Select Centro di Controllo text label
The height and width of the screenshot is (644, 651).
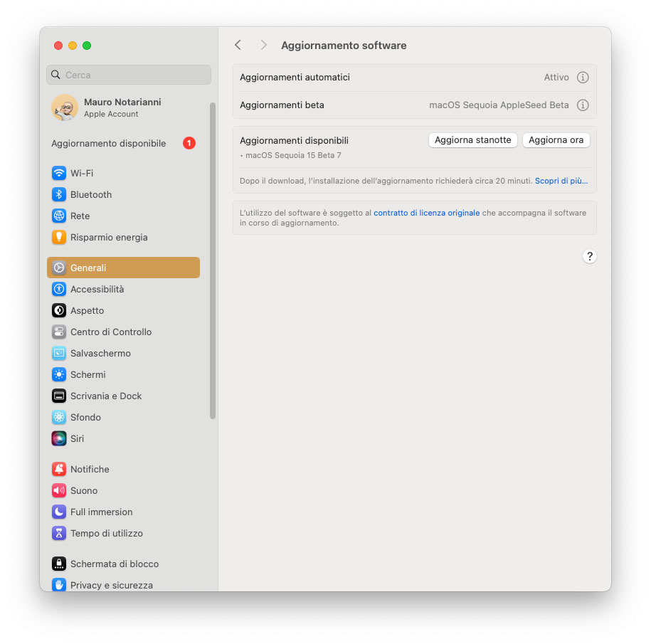coord(111,332)
